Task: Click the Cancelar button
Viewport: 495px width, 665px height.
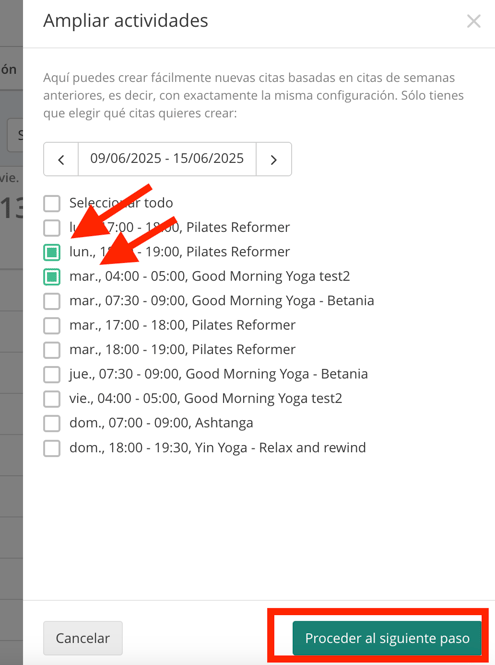Action: click(x=83, y=638)
